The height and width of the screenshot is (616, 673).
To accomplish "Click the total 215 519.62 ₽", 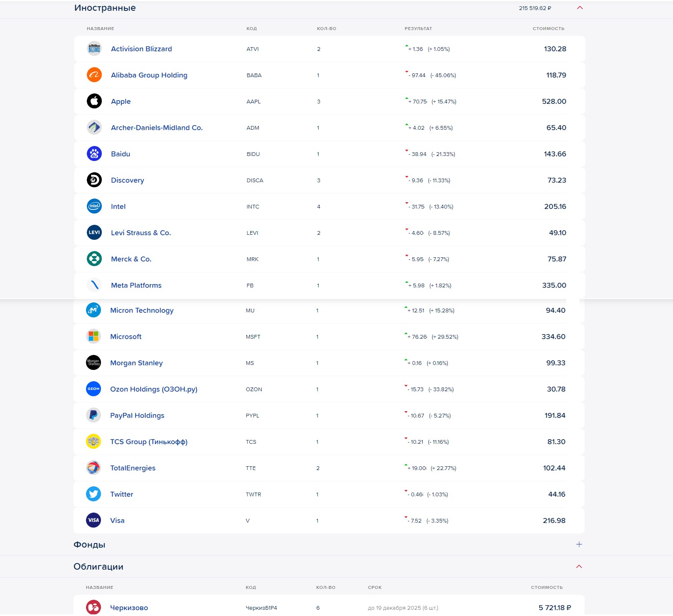I will [535, 8].
